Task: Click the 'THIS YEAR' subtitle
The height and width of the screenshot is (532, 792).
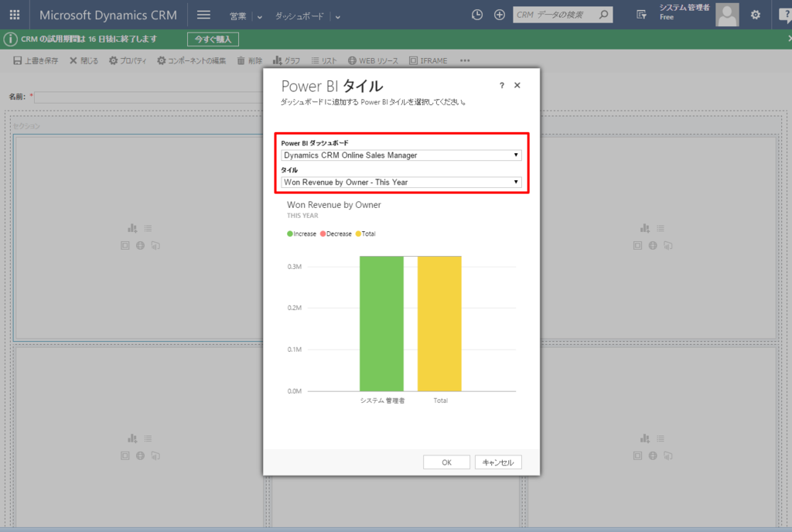Action: pos(302,216)
